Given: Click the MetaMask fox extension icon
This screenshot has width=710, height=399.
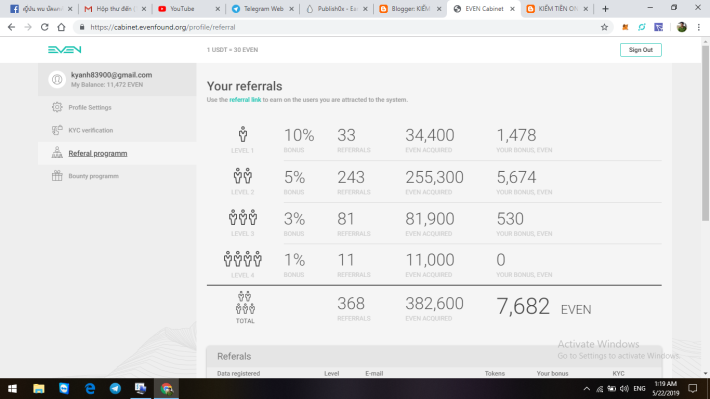Looking at the screenshot, I should pyautogui.click(x=625, y=27).
